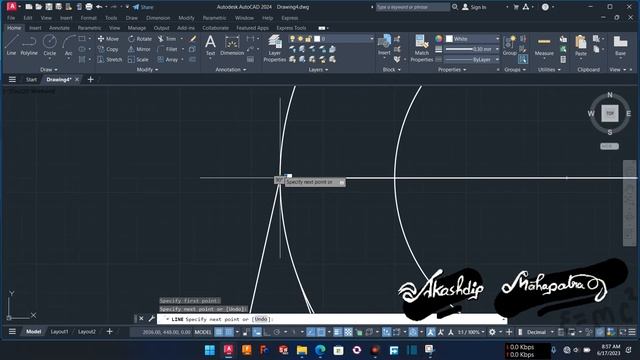Click the Trim tool
Screen dimensions: 640x360
[167, 39]
